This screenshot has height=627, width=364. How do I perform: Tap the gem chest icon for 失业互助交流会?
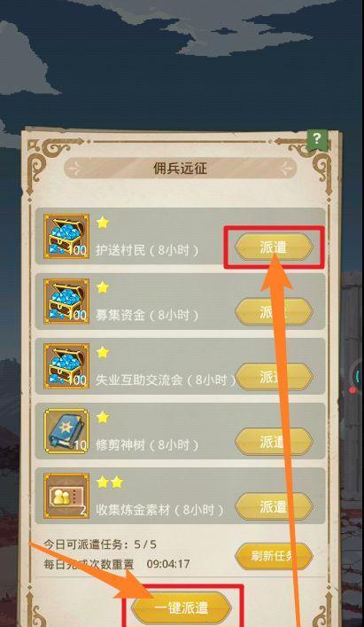point(66,366)
